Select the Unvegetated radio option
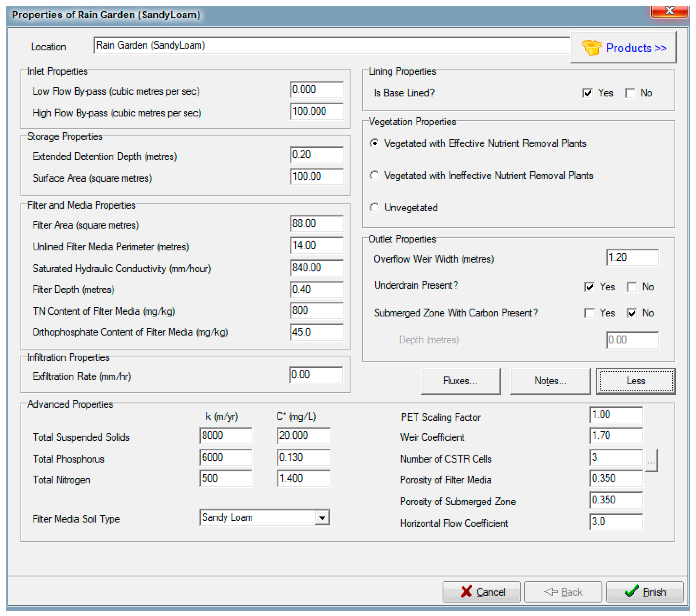This screenshot has width=696, height=616. 375,208
